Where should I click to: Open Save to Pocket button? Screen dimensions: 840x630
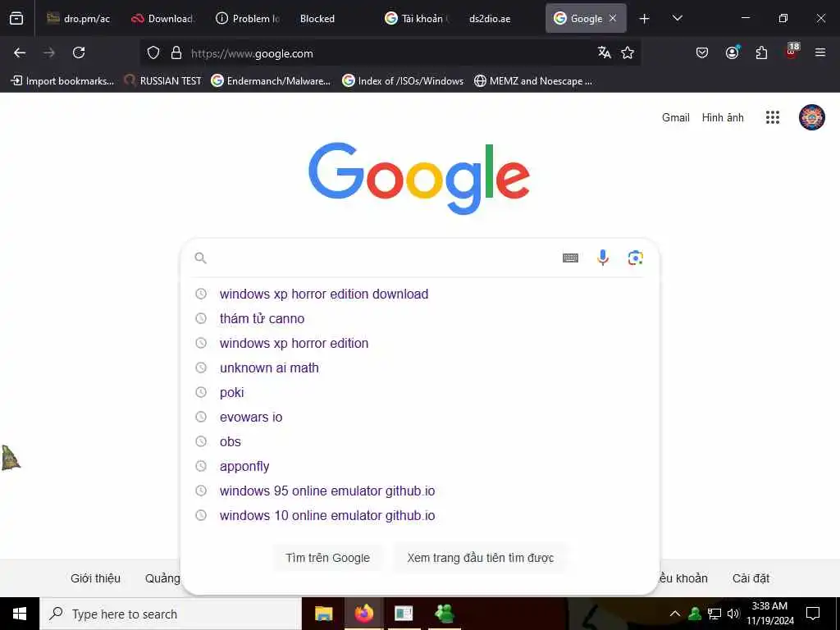point(702,52)
